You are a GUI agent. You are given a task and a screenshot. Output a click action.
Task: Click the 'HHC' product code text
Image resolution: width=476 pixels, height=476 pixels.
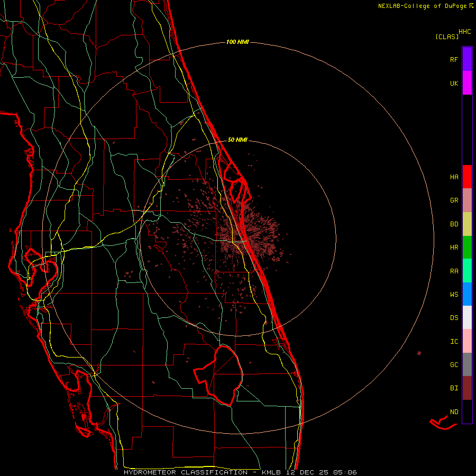click(465, 32)
